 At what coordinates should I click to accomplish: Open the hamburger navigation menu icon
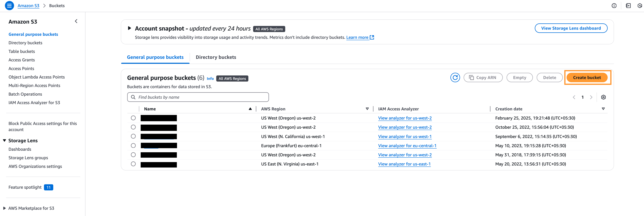(x=9, y=6)
